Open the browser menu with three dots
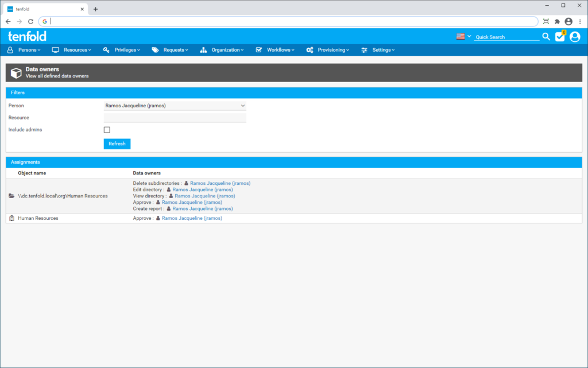This screenshot has height=368, width=588. click(x=581, y=21)
